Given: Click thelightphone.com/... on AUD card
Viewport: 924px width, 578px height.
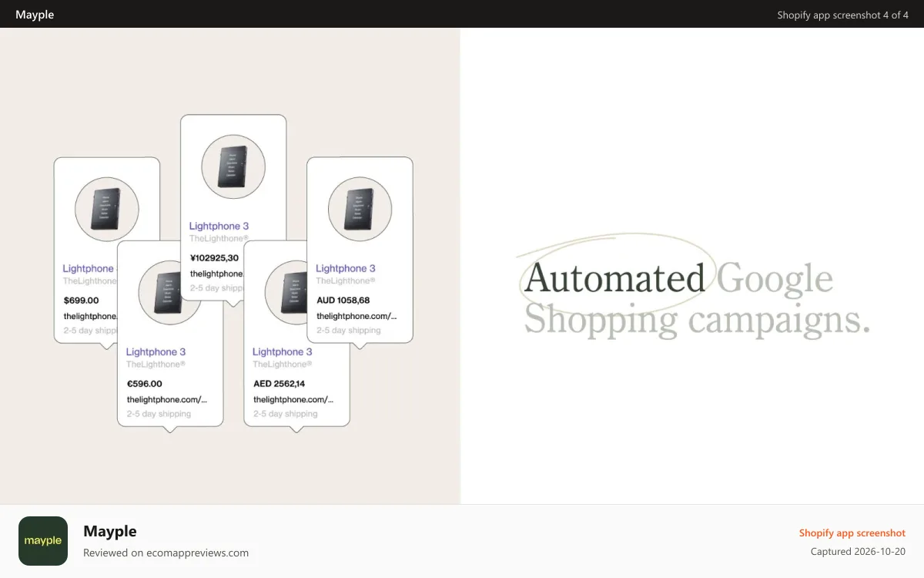Looking at the screenshot, I should 357,316.
